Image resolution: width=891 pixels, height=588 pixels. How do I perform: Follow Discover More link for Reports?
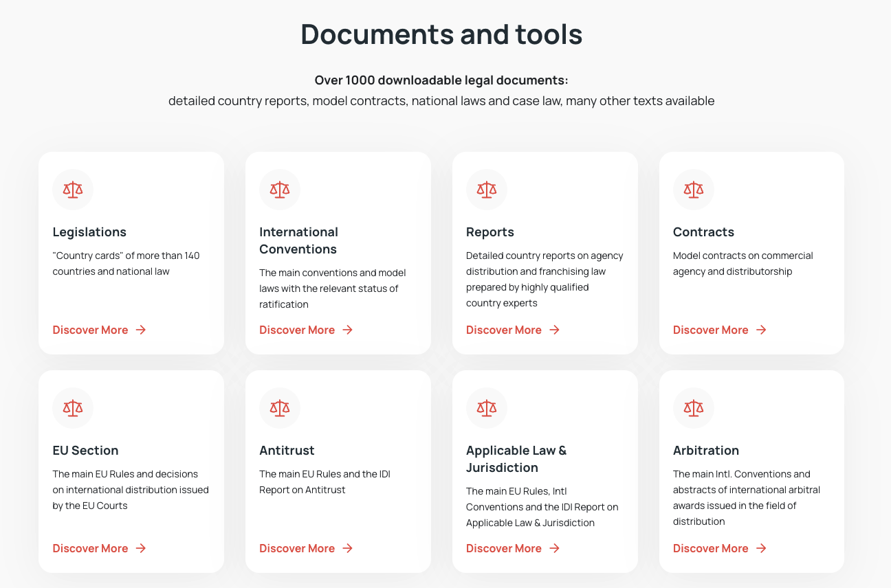[x=513, y=330]
